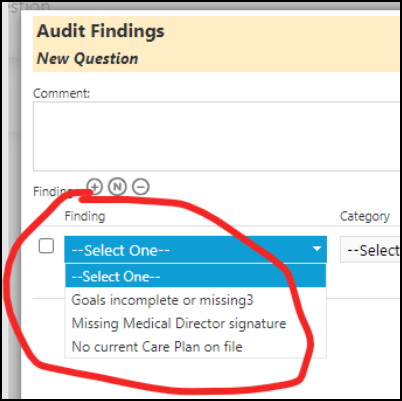This screenshot has height=401, width=402.
Task: Click the white arrow on the Finding dropdown
Action: click(x=317, y=248)
